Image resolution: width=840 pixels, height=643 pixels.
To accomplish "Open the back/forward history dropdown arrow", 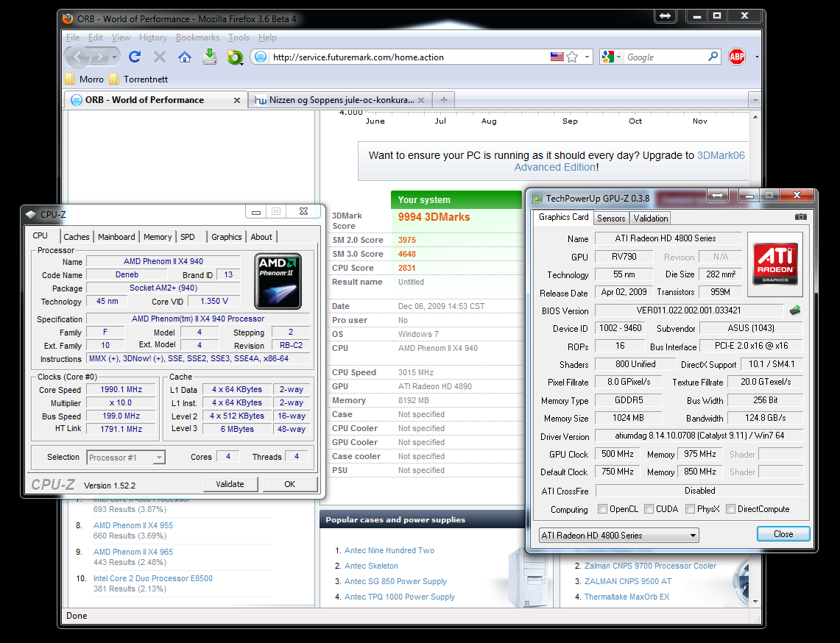I will (x=114, y=57).
